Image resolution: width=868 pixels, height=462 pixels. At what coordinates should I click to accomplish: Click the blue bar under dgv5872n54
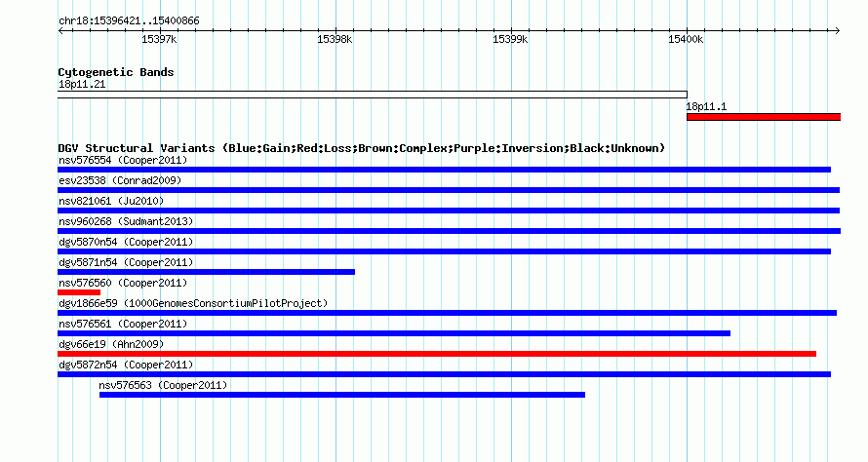pos(444,374)
